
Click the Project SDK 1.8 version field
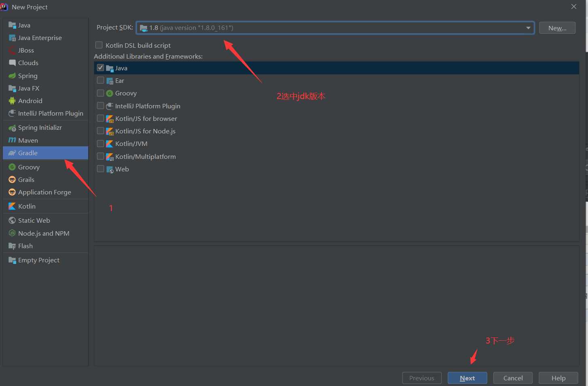[335, 28]
